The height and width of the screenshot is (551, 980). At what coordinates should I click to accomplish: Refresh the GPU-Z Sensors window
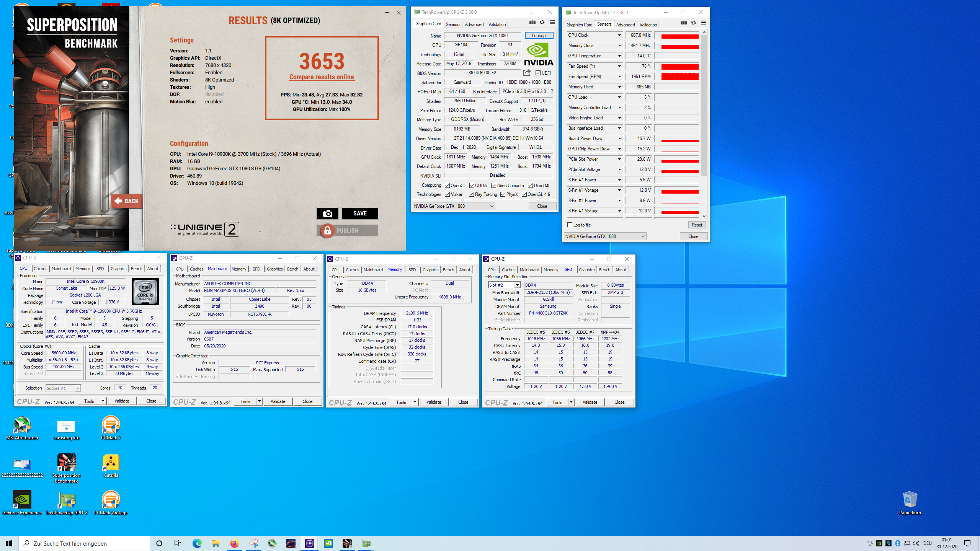[694, 23]
